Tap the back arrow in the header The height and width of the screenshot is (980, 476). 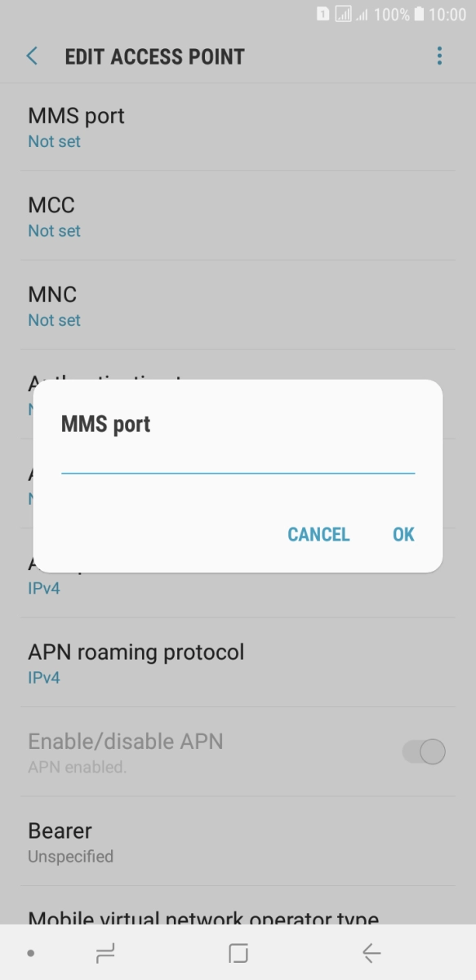(32, 56)
